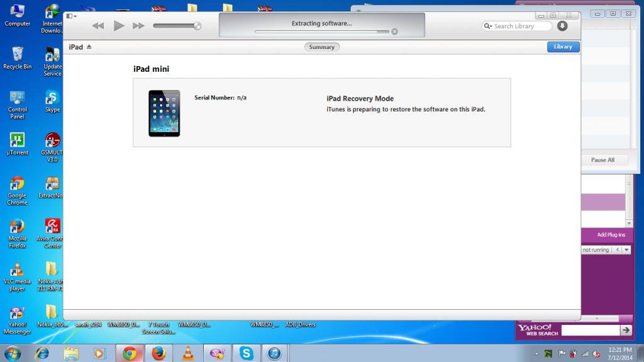
Task: Click the Yahoo web search go arrow
Action: pos(626,330)
